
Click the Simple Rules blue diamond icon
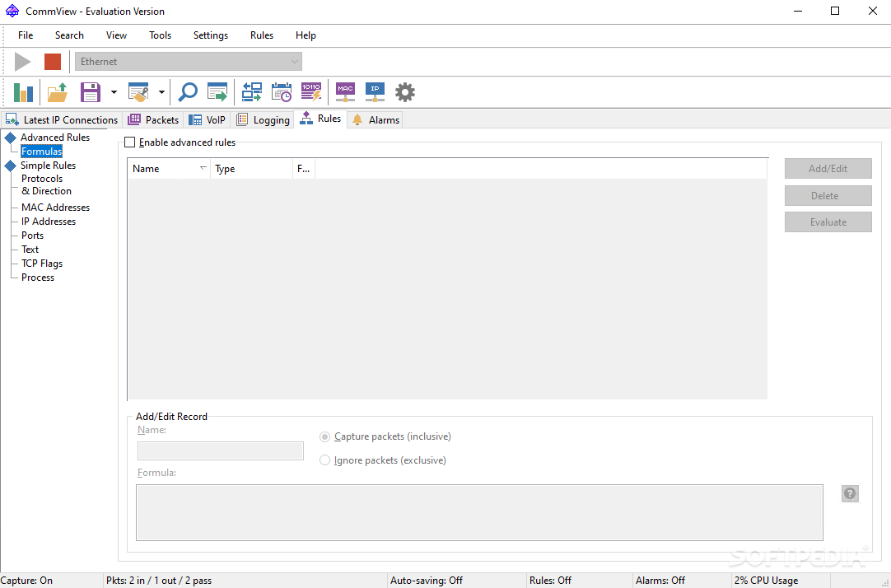[10, 166]
